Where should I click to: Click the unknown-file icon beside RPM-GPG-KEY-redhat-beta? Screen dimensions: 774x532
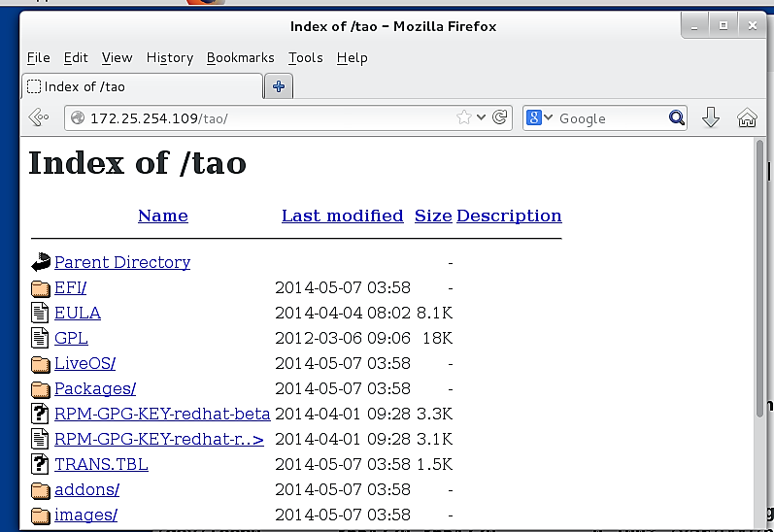click(x=40, y=414)
